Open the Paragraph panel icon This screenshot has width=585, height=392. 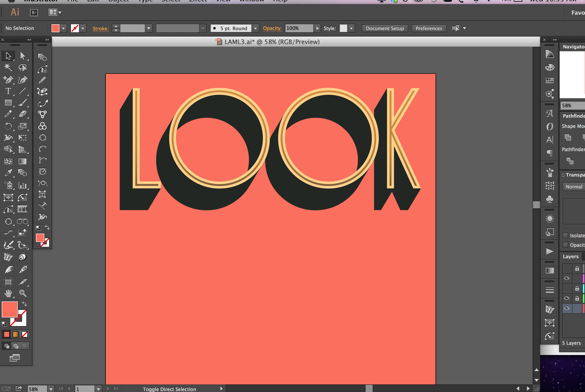(549, 153)
